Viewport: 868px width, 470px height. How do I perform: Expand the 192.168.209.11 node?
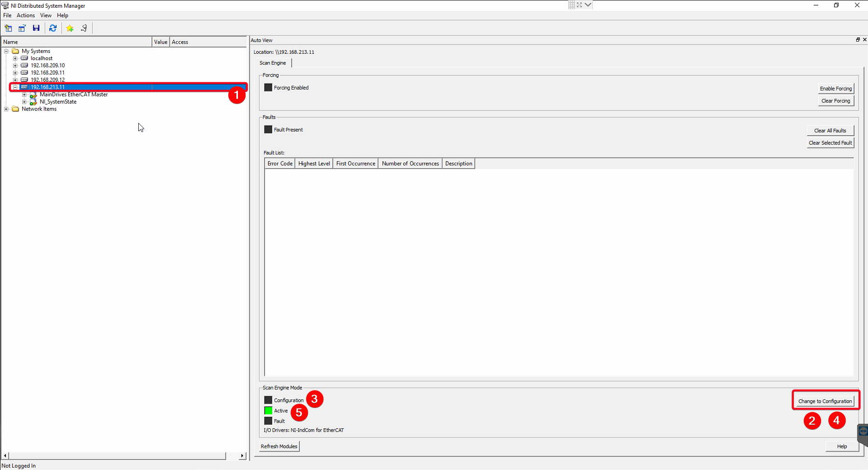click(x=15, y=73)
